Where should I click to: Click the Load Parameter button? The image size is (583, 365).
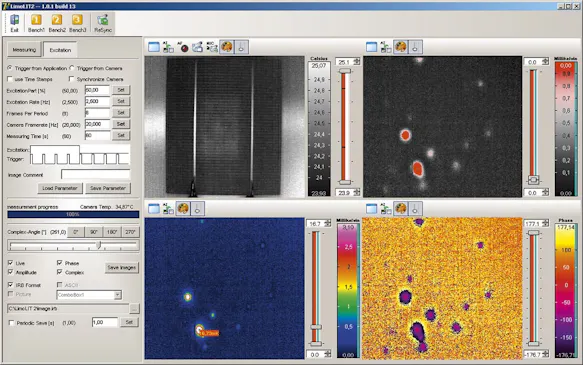pyautogui.click(x=59, y=188)
